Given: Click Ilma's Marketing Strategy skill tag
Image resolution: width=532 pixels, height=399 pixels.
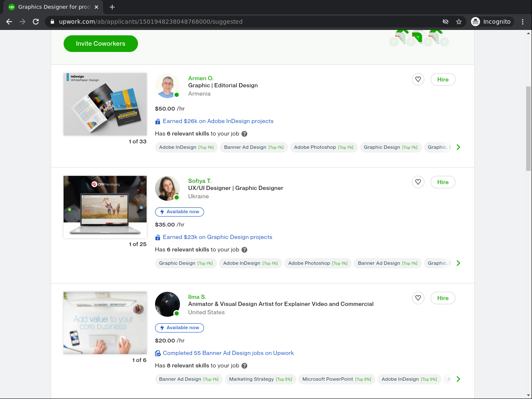Looking at the screenshot, I should click(261, 379).
